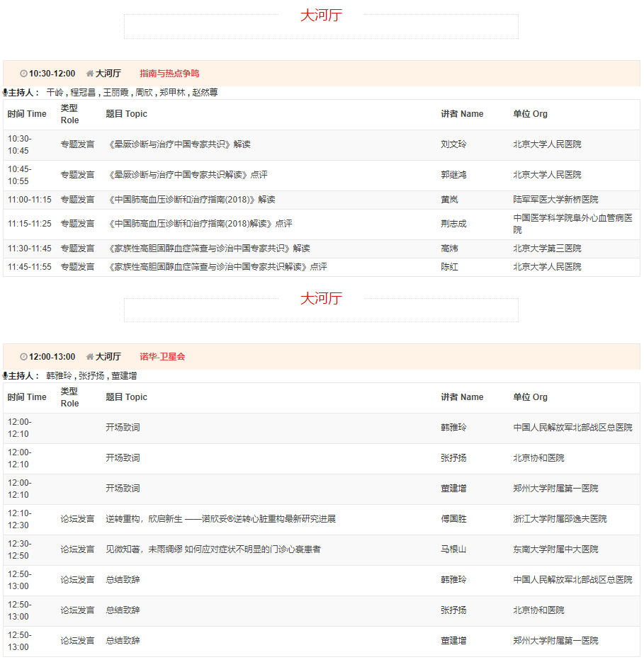
Task: Click microphone icon before 主持人 干岭 row
Action: [5, 92]
